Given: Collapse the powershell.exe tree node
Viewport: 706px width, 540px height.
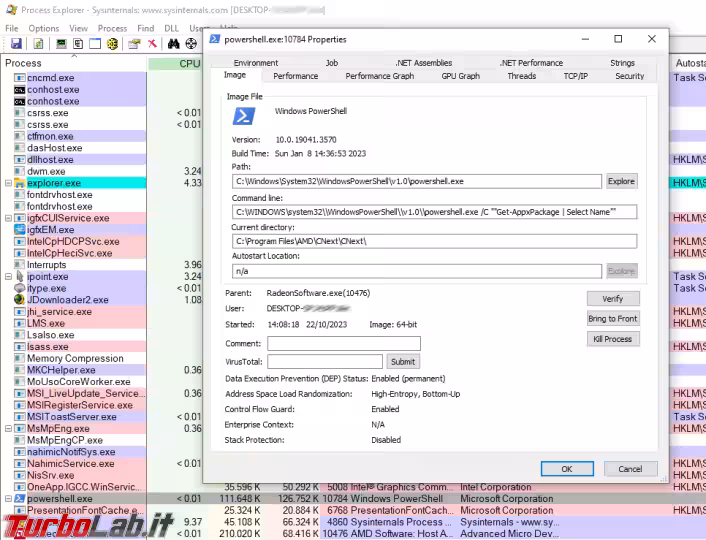Looking at the screenshot, I should (x=8, y=499).
